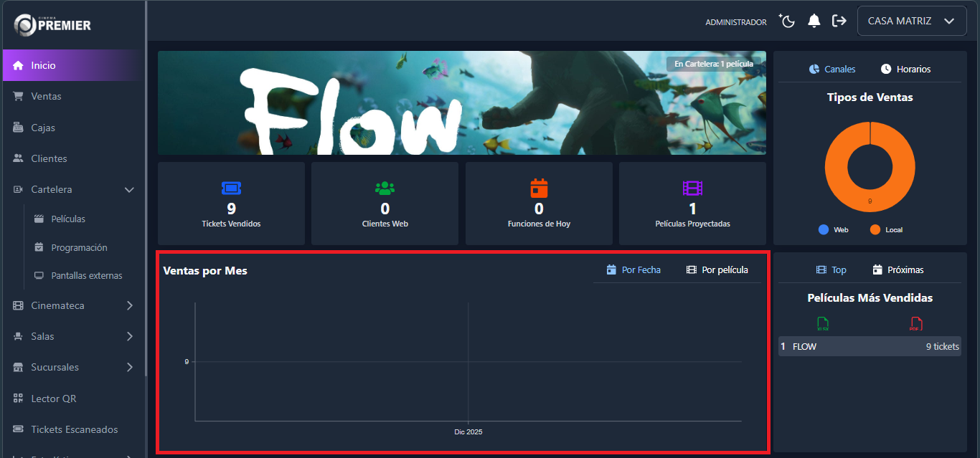Image resolution: width=980 pixels, height=458 pixels.
Task: Go to Ventas in sidebar
Action: [x=46, y=97]
